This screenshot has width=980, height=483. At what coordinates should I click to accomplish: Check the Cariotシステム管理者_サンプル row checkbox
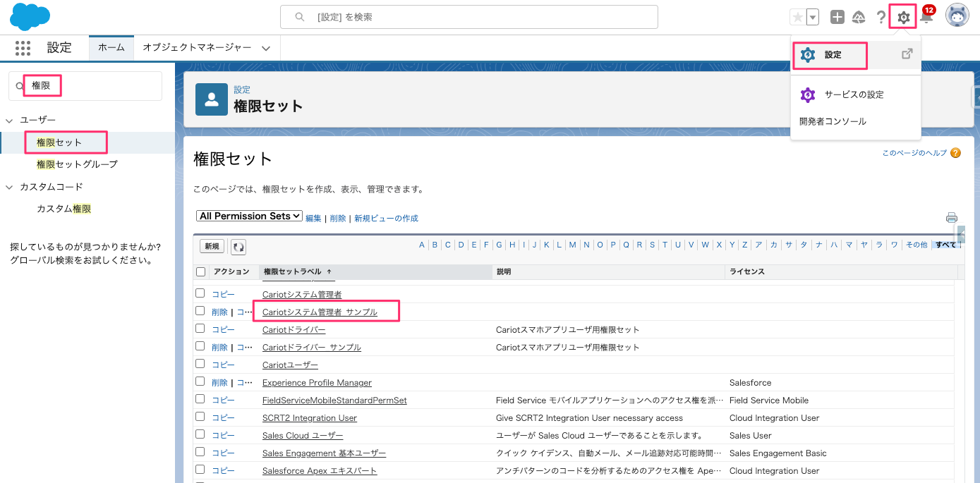click(200, 311)
